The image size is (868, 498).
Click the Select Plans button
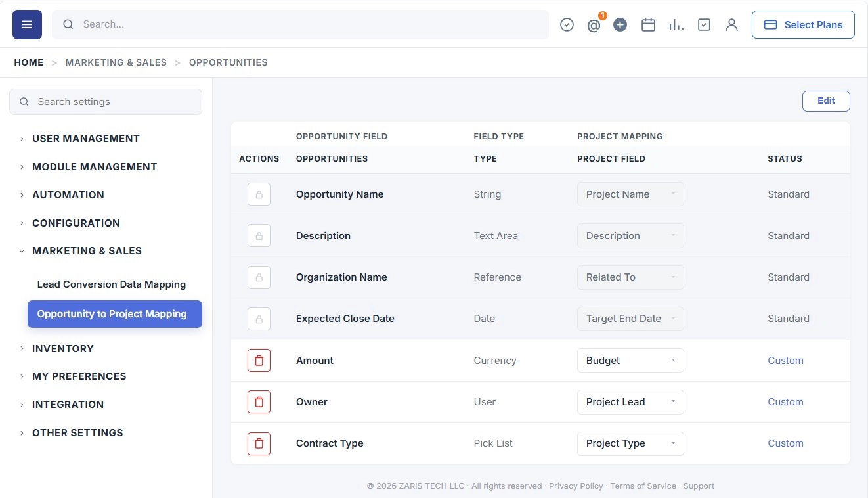point(803,25)
